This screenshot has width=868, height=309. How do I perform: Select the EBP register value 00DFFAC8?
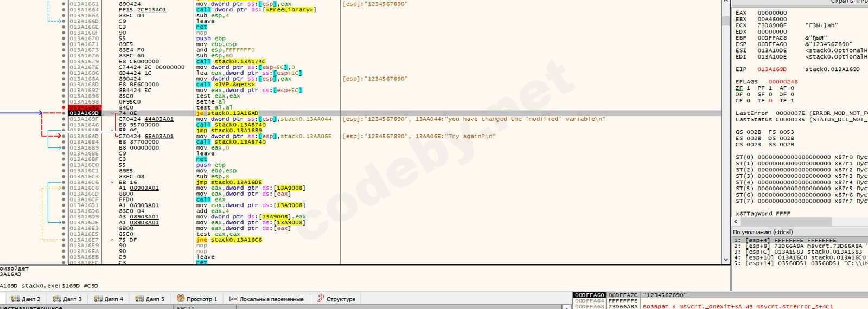pyautogui.click(x=772, y=38)
